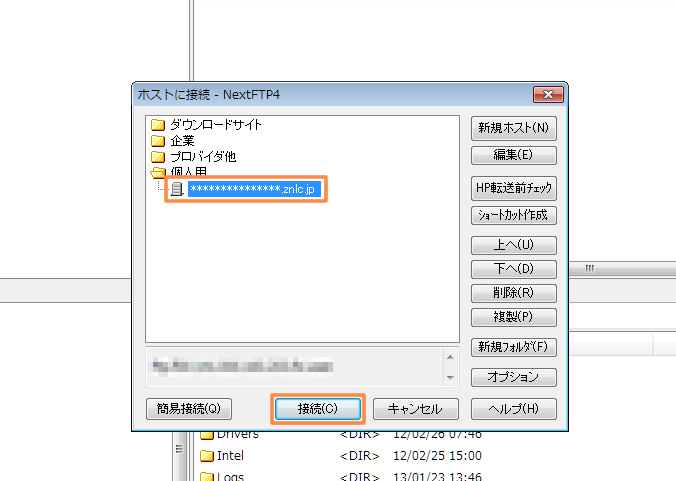Click the ショートカット作成 button
676x481 pixels.
click(513, 215)
